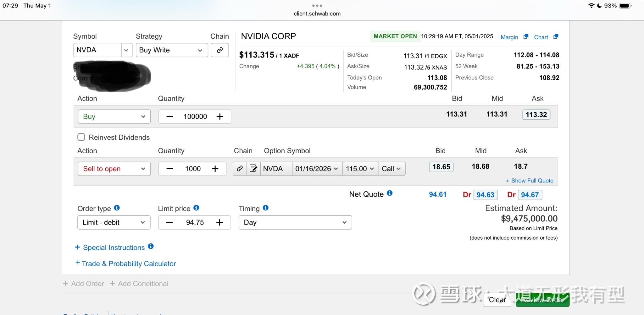Select the Today's Open value 113.08

point(437,78)
